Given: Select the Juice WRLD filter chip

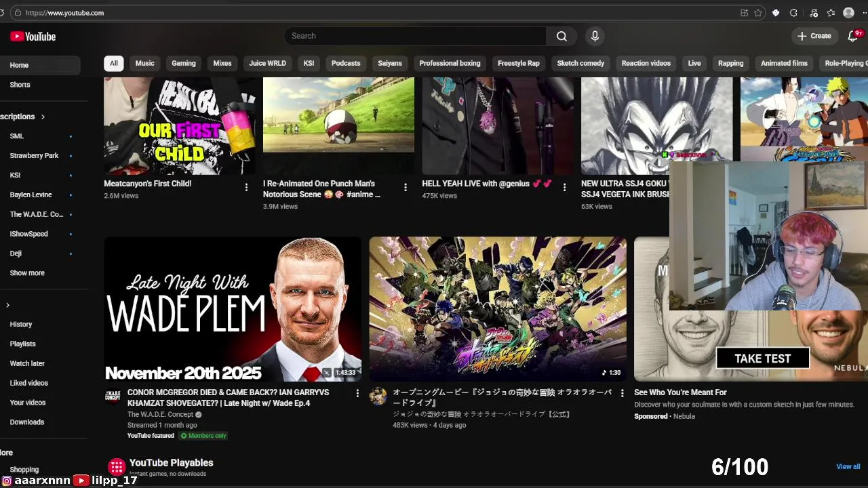Looking at the screenshot, I should click(x=267, y=63).
